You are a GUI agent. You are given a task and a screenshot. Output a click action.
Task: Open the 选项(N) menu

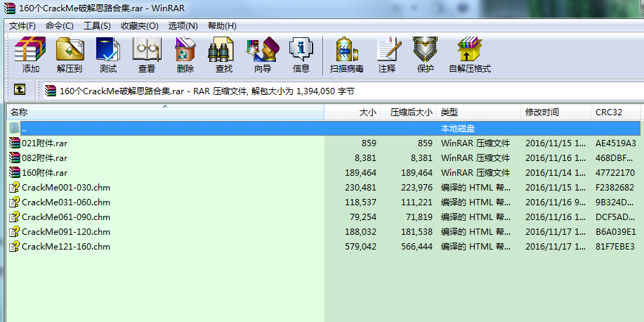pos(183,26)
